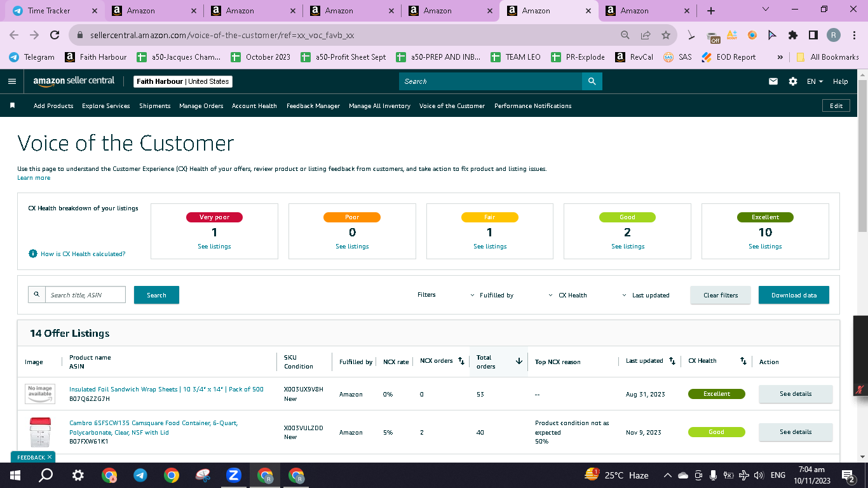Click the Edit button on the favorites bar

836,105
